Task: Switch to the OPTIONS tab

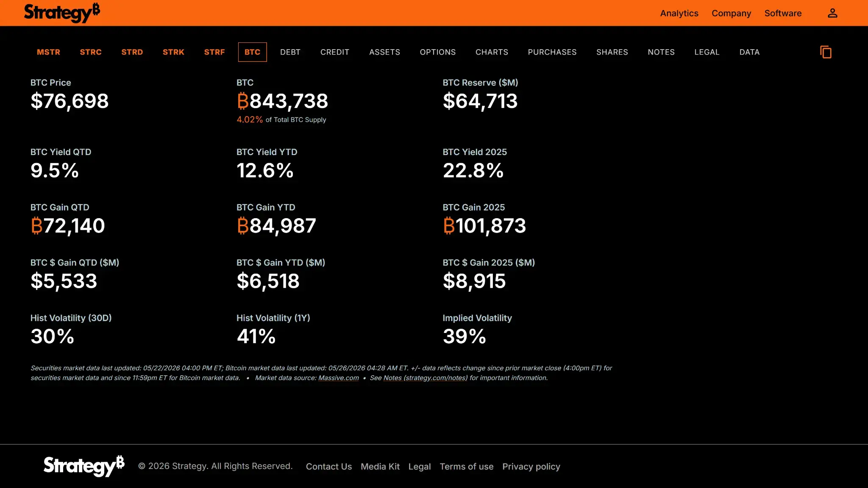Action: 438,52
